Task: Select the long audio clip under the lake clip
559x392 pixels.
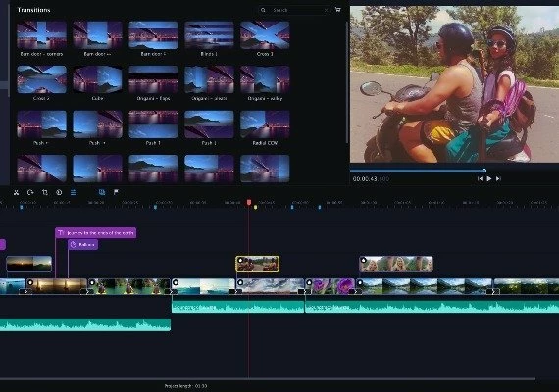Action: point(432,307)
